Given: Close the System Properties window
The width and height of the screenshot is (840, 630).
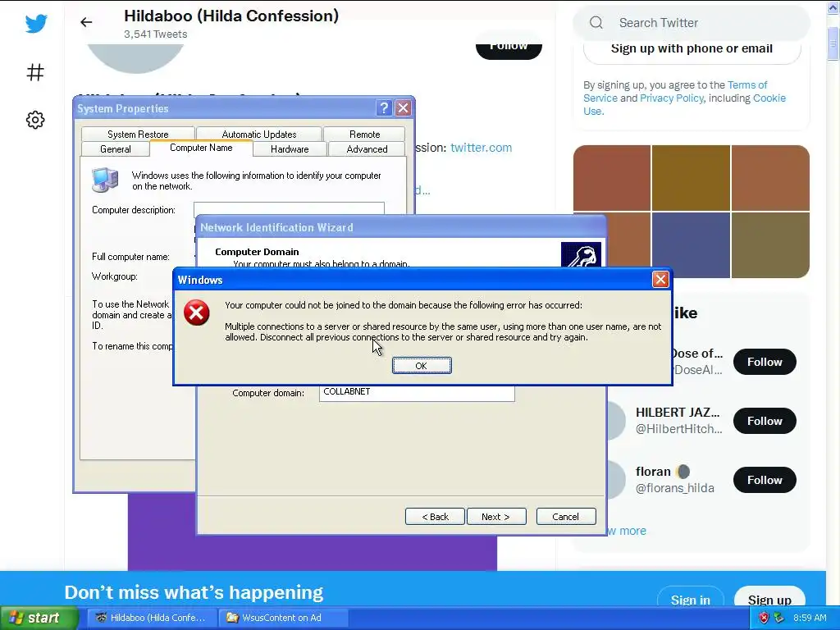Looking at the screenshot, I should tap(403, 108).
